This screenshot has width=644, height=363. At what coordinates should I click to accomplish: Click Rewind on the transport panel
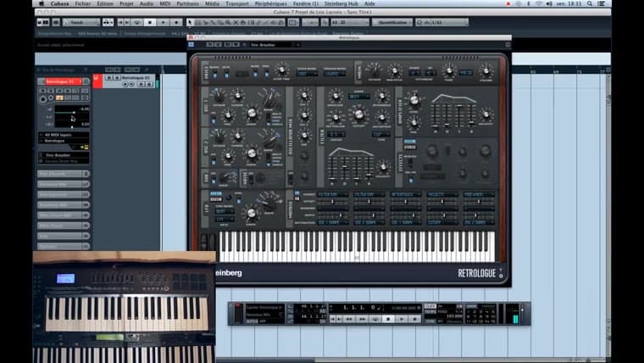tap(349, 319)
